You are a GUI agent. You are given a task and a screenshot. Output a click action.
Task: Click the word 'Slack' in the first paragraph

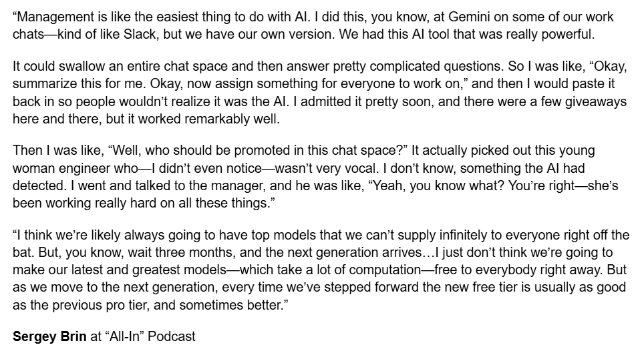[140, 35]
